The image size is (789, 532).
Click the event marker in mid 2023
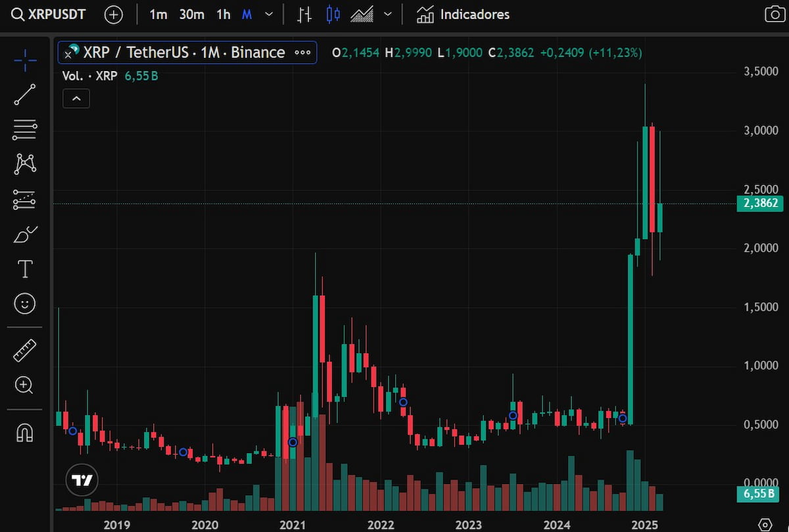coord(512,415)
